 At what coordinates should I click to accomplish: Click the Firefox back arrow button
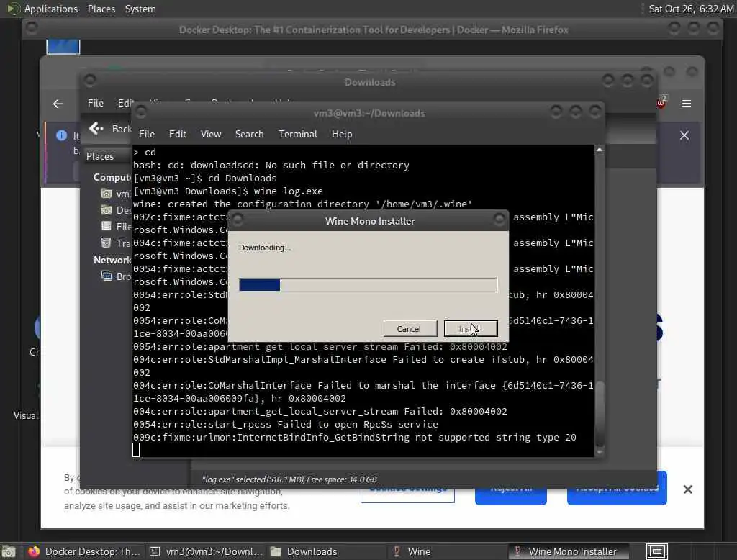(x=58, y=104)
